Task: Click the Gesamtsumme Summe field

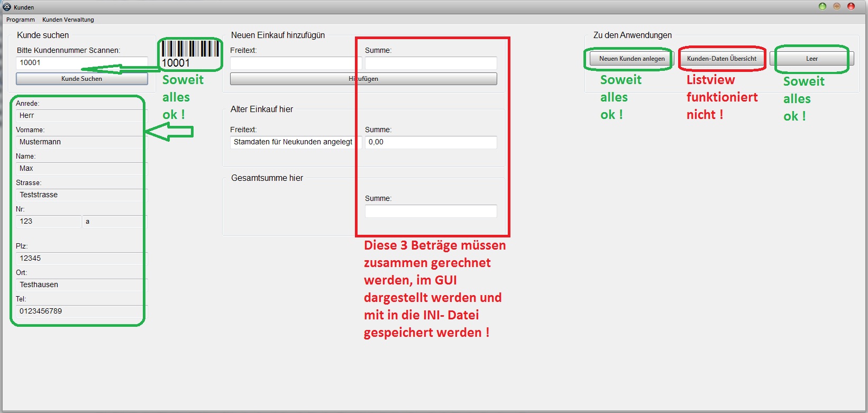Action: [x=431, y=211]
